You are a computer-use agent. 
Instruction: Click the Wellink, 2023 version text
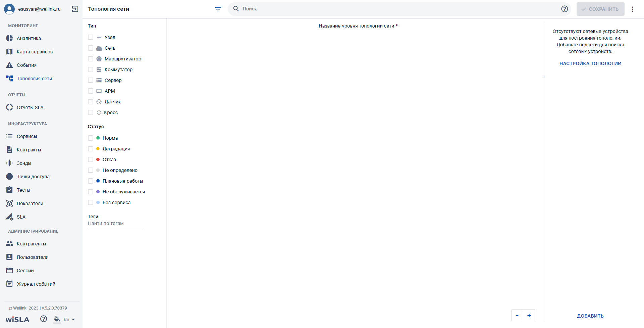[38, 308]
